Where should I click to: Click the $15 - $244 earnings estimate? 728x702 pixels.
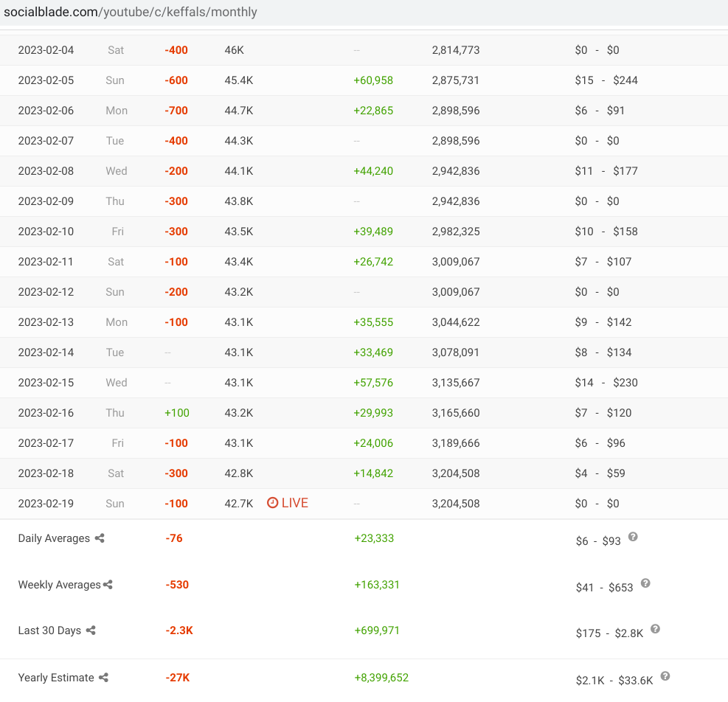tap(606, 80)
